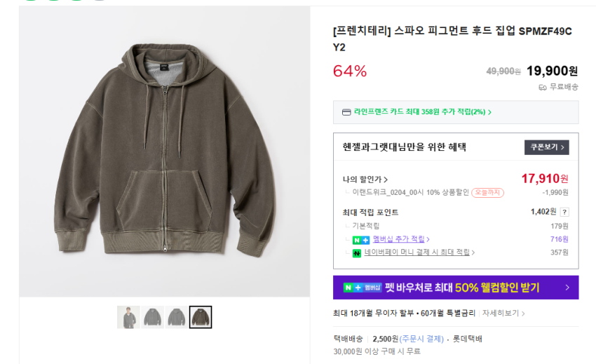Open the 자세히보기 installment details
Viewport: 596px width, 364px height.
(x=503, y=313)
